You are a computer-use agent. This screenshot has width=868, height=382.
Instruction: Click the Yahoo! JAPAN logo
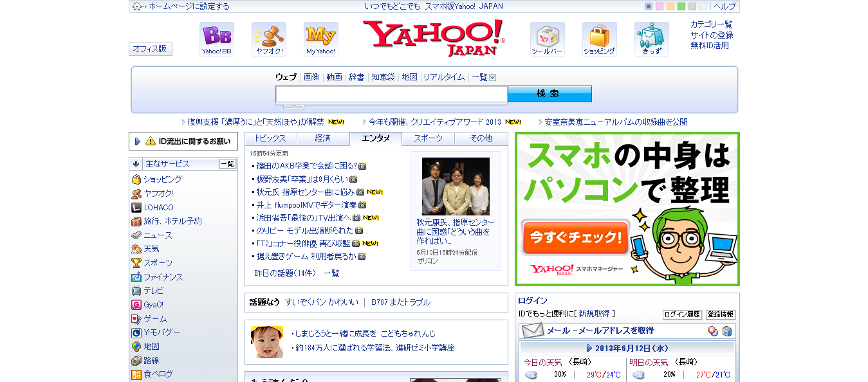[x=434, y=38]
